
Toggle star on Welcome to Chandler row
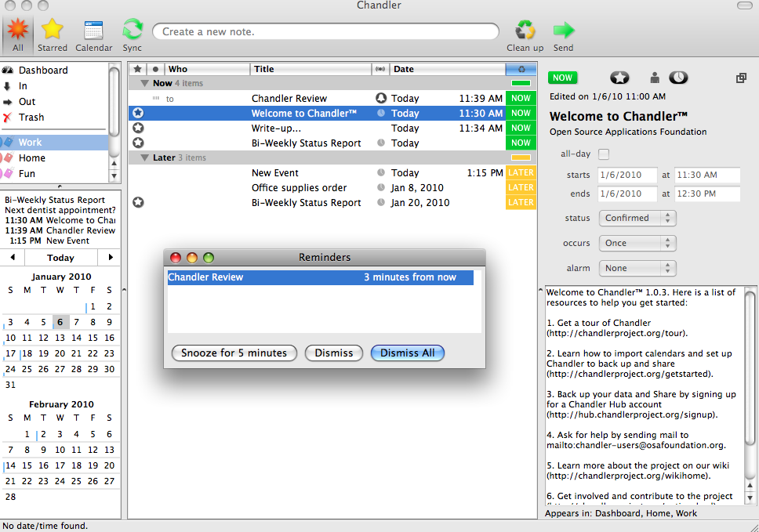(138, 113)
